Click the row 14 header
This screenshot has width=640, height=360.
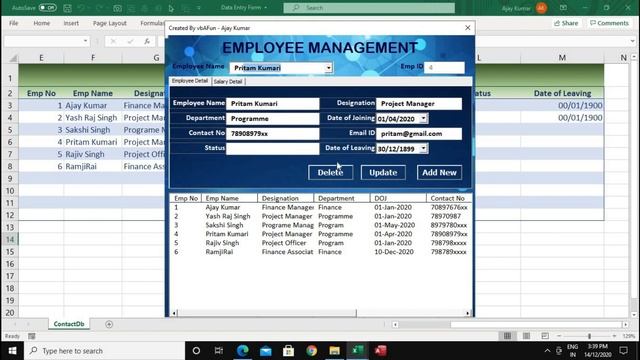(10, 240)
